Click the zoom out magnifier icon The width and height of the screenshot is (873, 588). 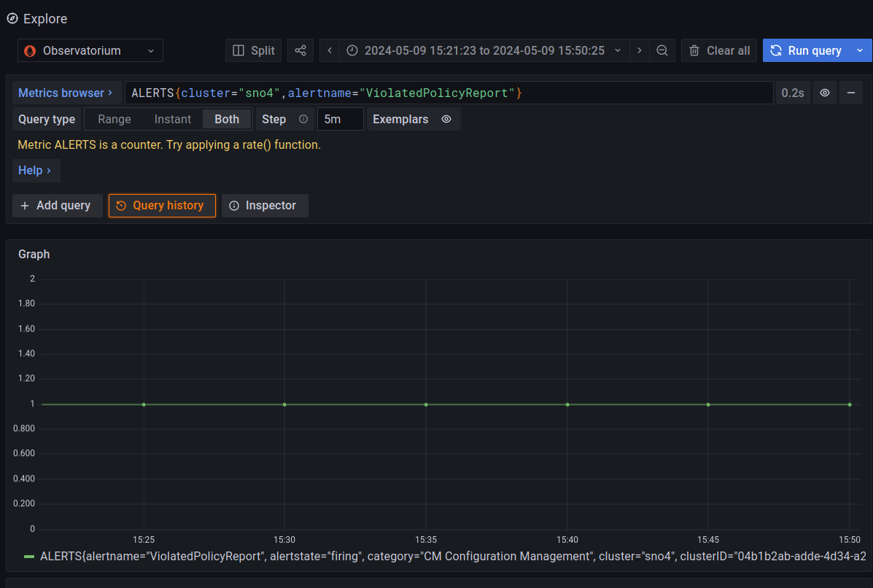pyautogui.click(x=662, y=50)
